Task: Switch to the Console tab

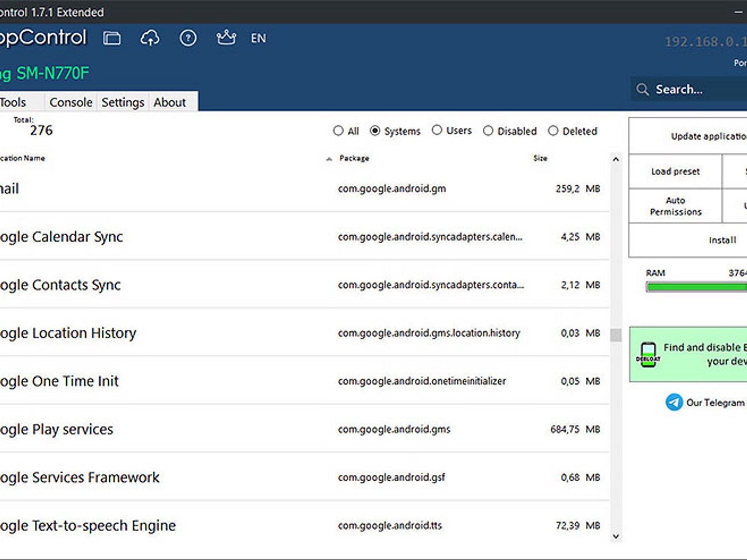Action: tap(71, 102)
